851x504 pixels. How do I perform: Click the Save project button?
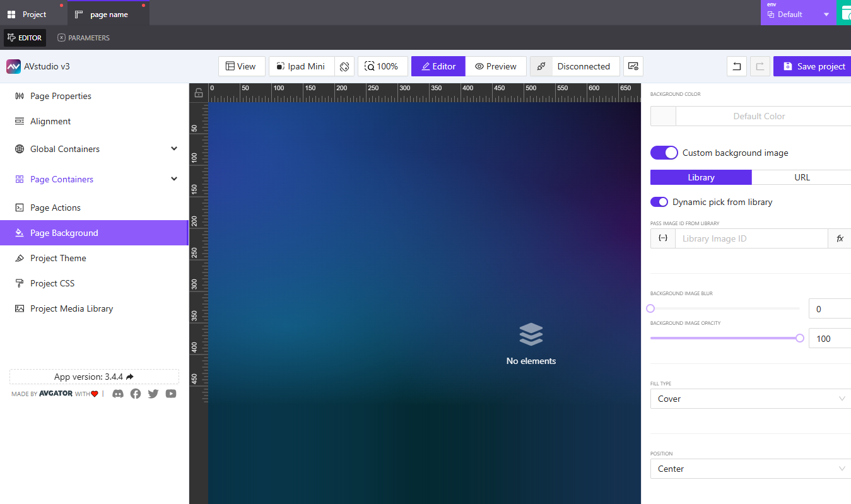click(812, 66)
